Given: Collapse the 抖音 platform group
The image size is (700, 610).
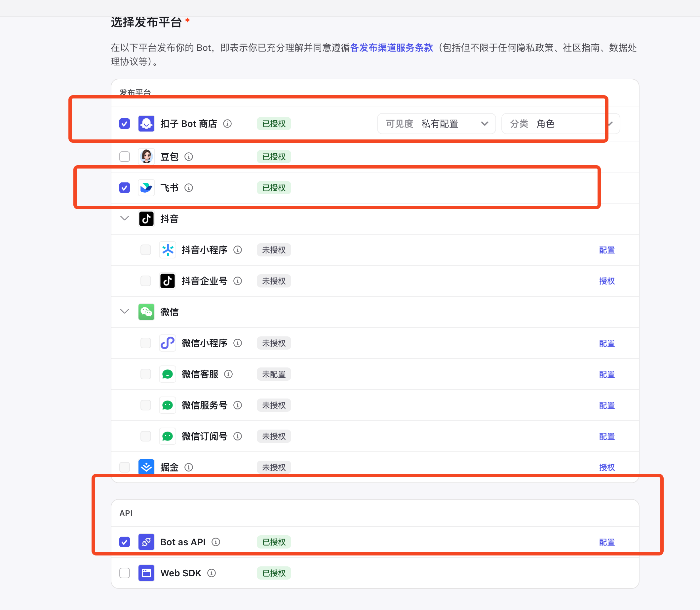Looking at the screenshot, I should click(x=125, y=218).
